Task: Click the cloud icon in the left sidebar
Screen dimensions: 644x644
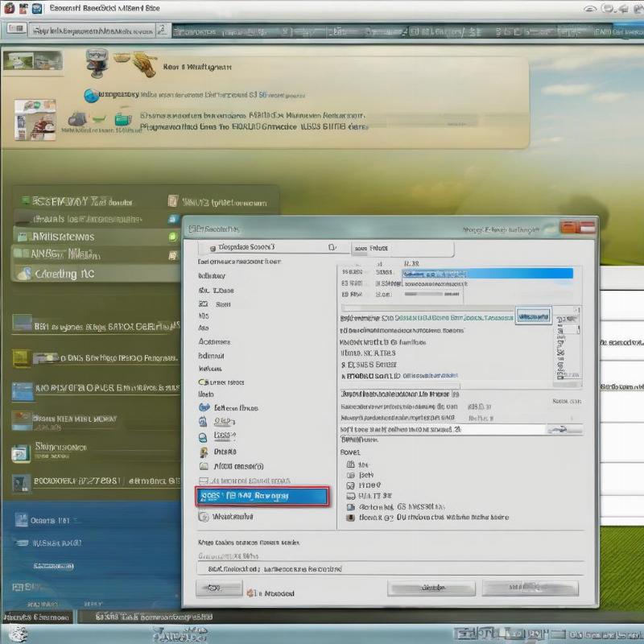Action: [23, 274]
